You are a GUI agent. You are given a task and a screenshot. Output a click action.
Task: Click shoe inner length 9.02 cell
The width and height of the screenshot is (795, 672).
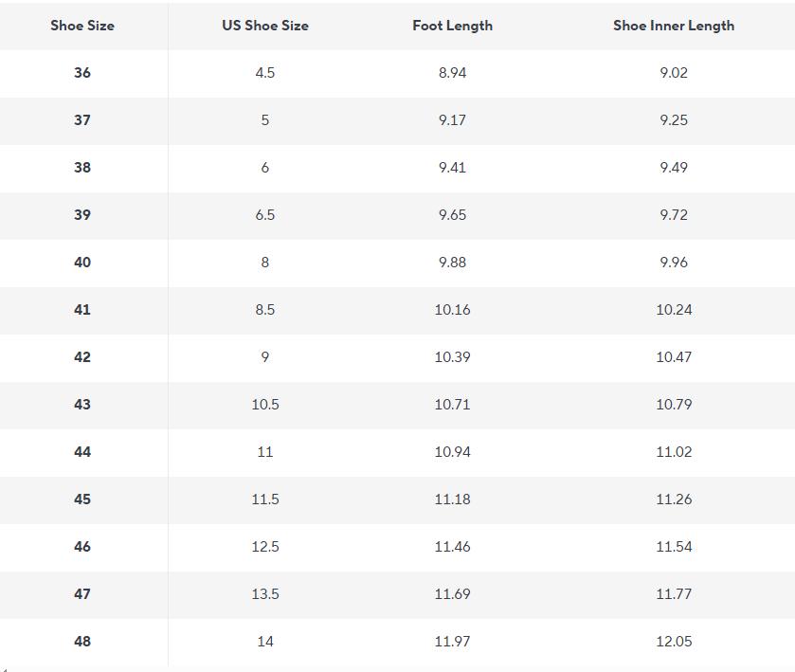[673, 73]
